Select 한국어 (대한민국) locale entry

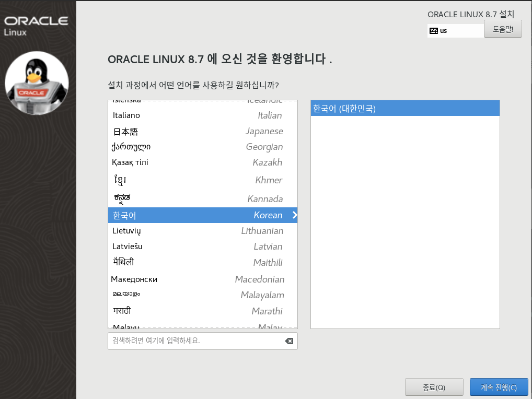click(405, 109)
